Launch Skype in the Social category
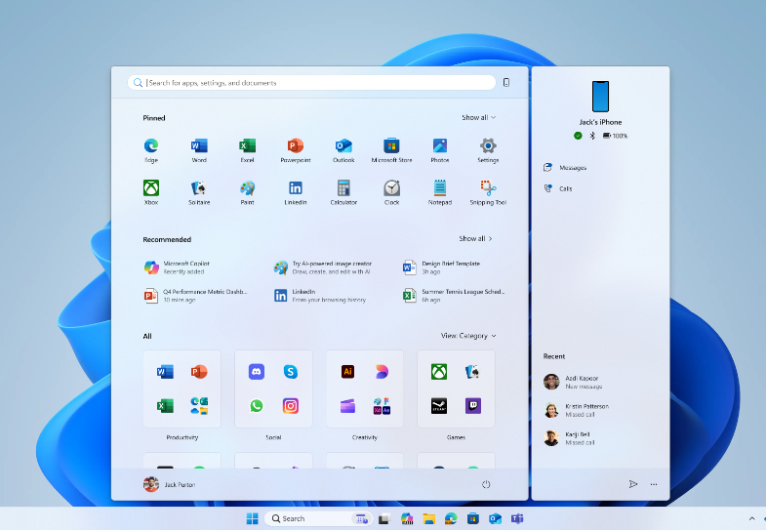 [x=290, y=372]
